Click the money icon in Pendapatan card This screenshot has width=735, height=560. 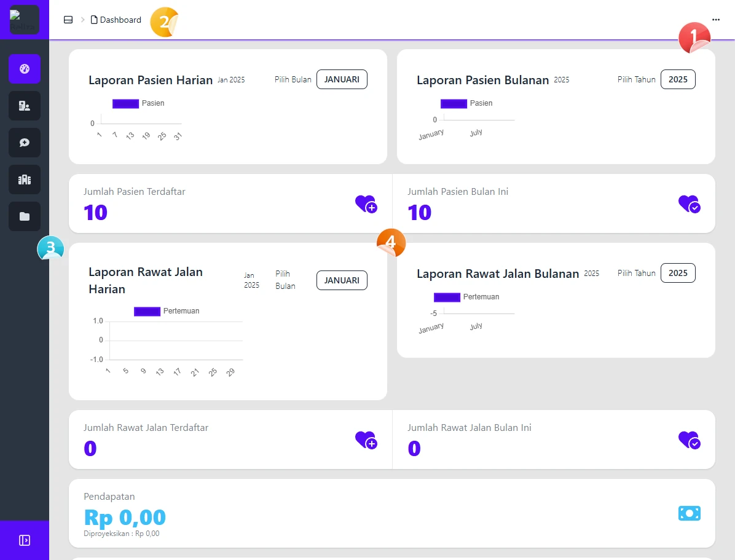689,513
